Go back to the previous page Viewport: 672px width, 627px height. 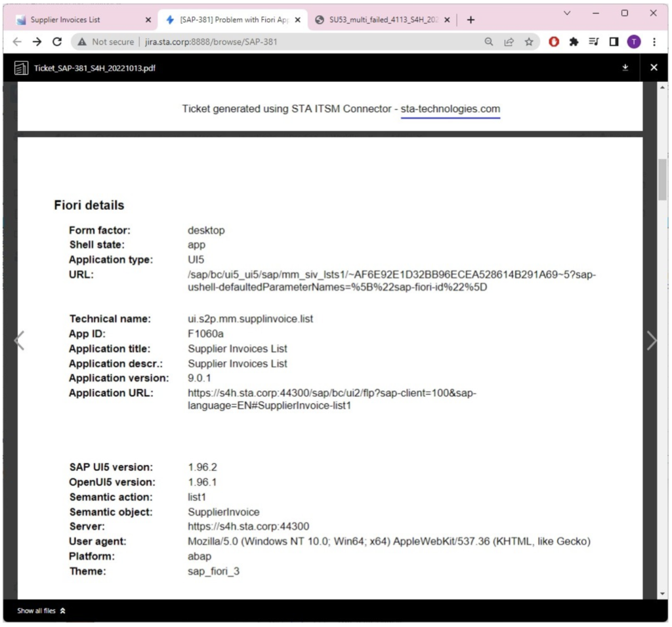click(17, 41)
